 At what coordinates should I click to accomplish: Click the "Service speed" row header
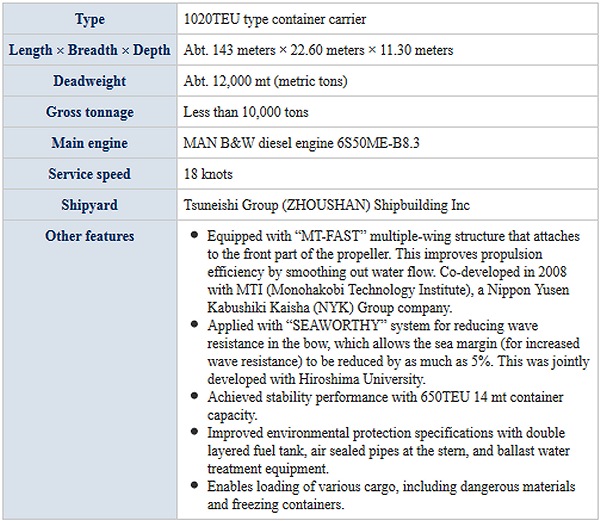(x=90, y=174)
